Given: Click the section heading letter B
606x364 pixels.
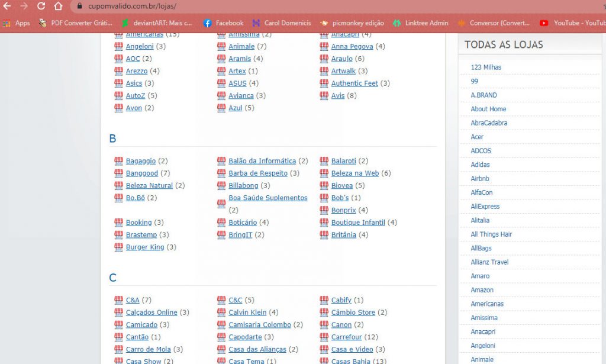Looking at the screenshot, I should coord(112,138).
